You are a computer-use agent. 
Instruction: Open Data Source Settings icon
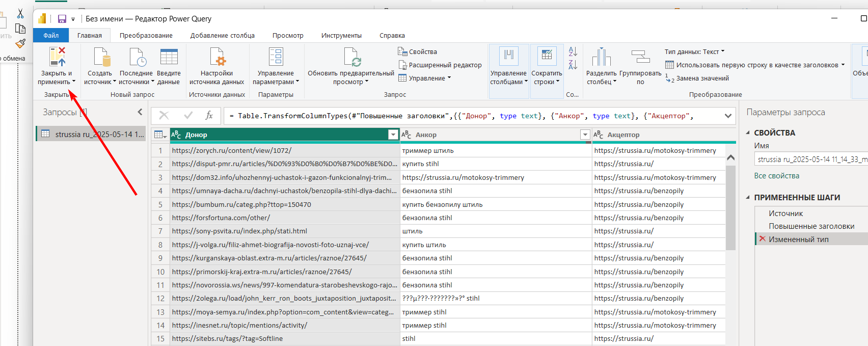click(x=217, y=57)
